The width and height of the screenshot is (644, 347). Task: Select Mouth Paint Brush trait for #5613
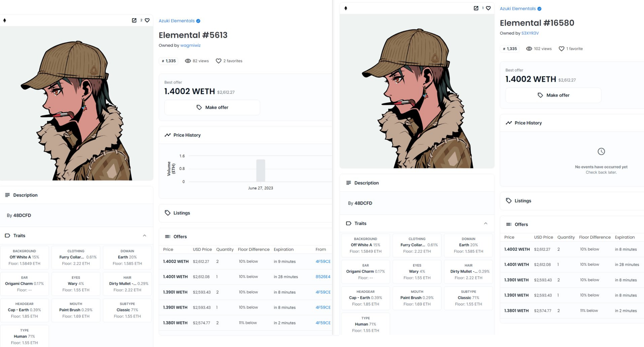(x=76, y=310)
